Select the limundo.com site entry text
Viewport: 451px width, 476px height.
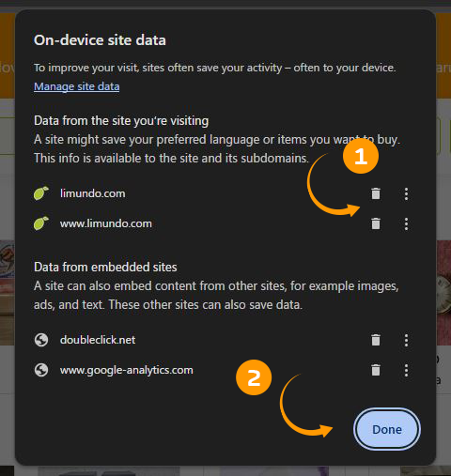pyautogui.click(x=93, y=193)
